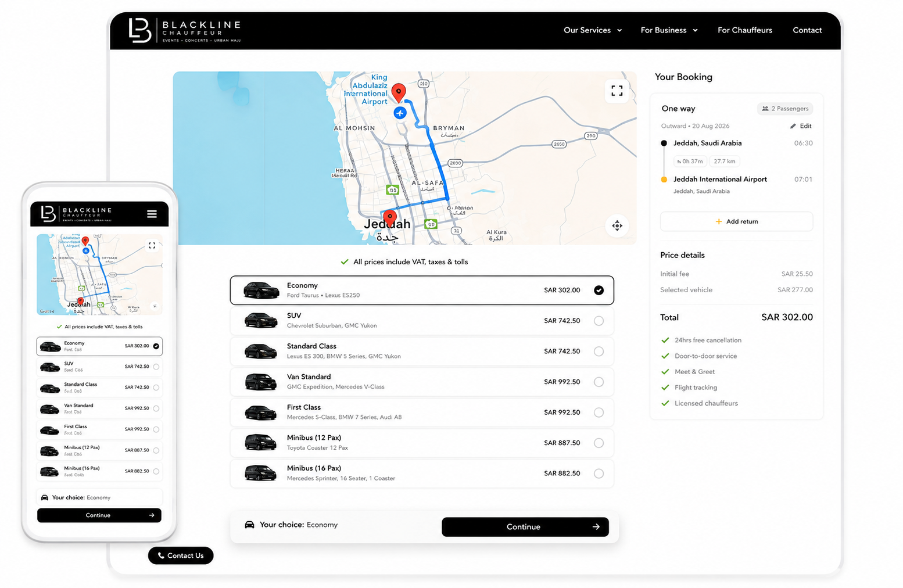Click the 2 Passengers badge
The height and width of the screenshot is (588, 903).
pos(785,109)
